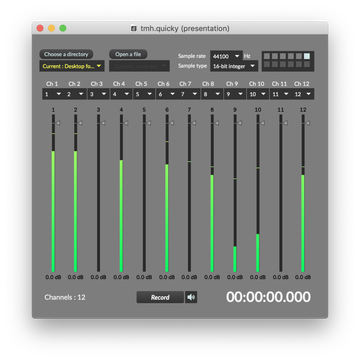The width and height of the screenshot is (360, 361).
Task: Click the Hz unit label
Action: pyautogui.click(x=247, y=56)
